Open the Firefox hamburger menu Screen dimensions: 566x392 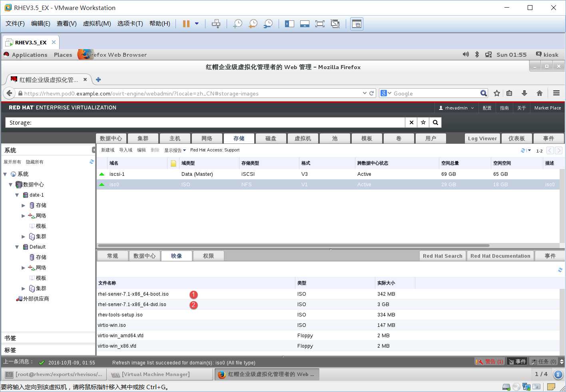(x=556, y=93)
